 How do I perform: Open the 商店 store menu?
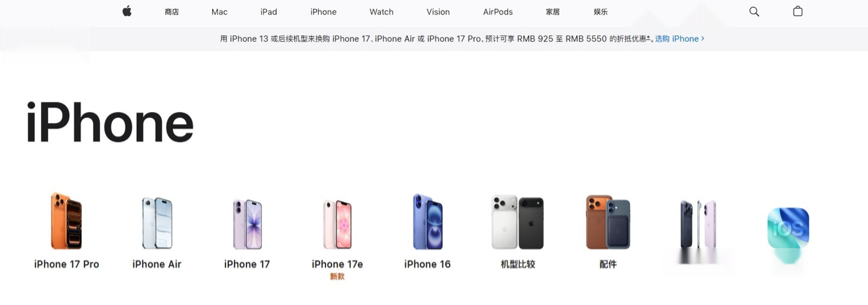pyautogui.click(x=172, y=11)
